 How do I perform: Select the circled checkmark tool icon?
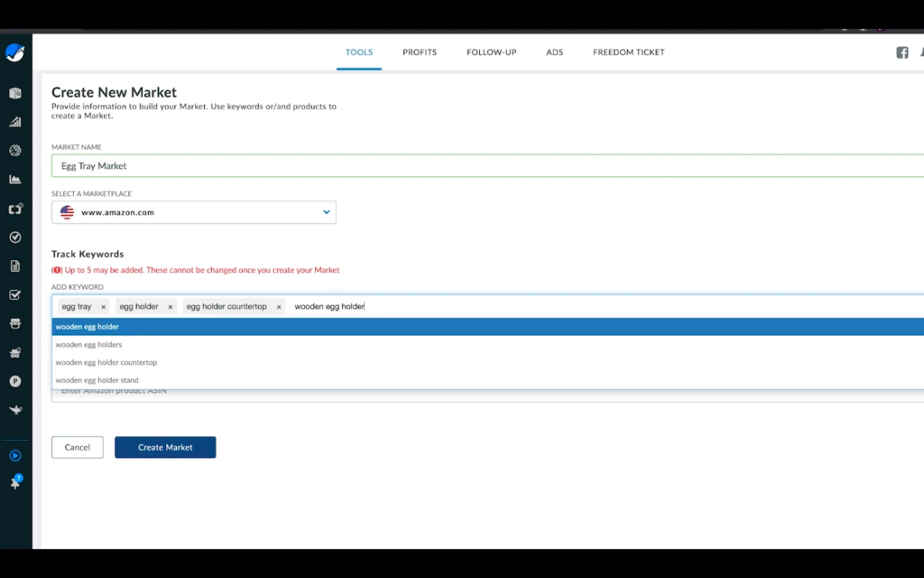[14, 237]
